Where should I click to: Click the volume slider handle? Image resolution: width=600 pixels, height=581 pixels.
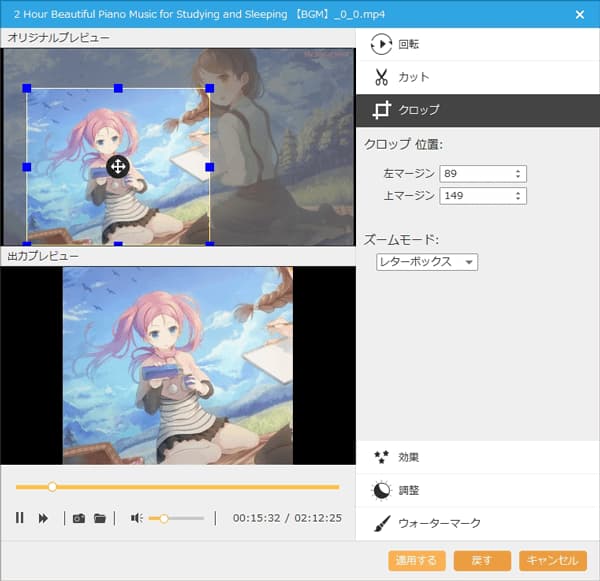pyautogui.click(x=164, y=519)
